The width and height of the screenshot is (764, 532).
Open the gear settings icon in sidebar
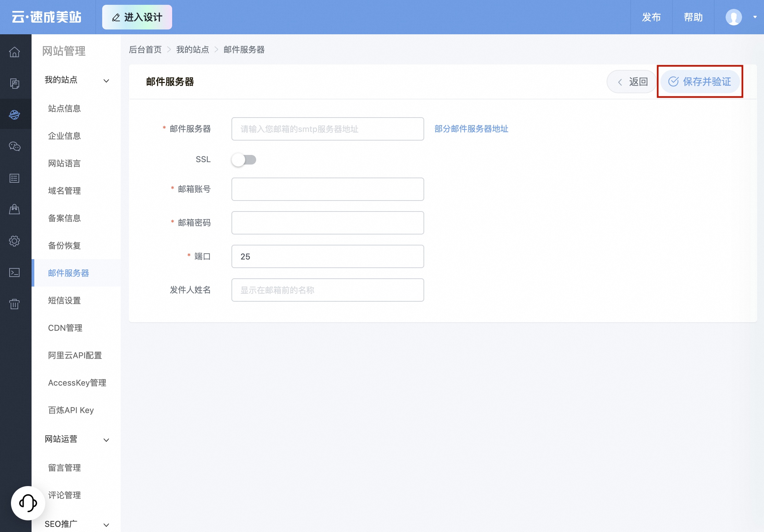14,241
